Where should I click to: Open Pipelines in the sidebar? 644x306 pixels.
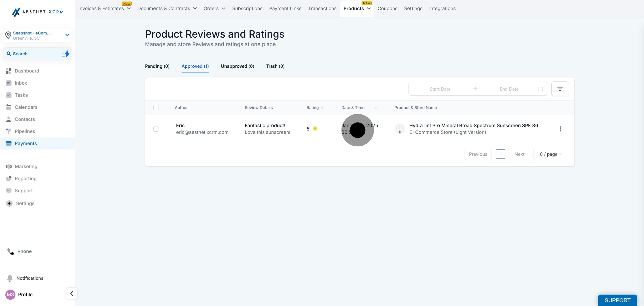coord(25,131)
